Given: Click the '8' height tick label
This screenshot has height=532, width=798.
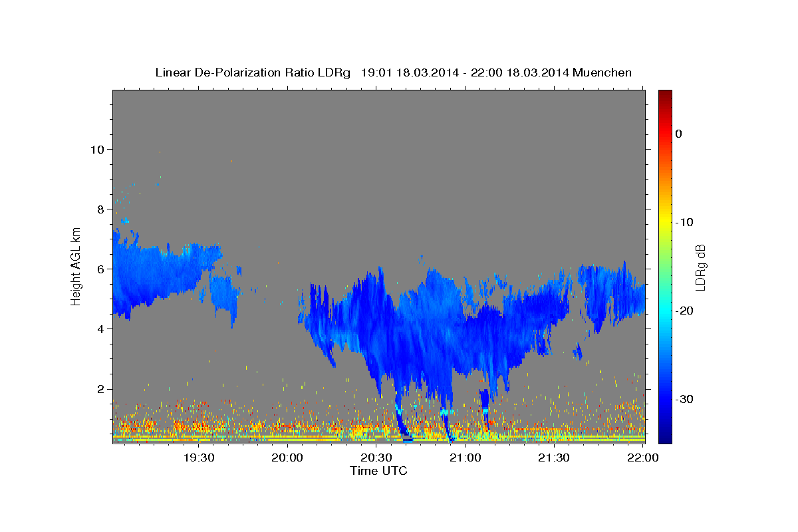Looking at the screenshot, I should tap(100, 209).
